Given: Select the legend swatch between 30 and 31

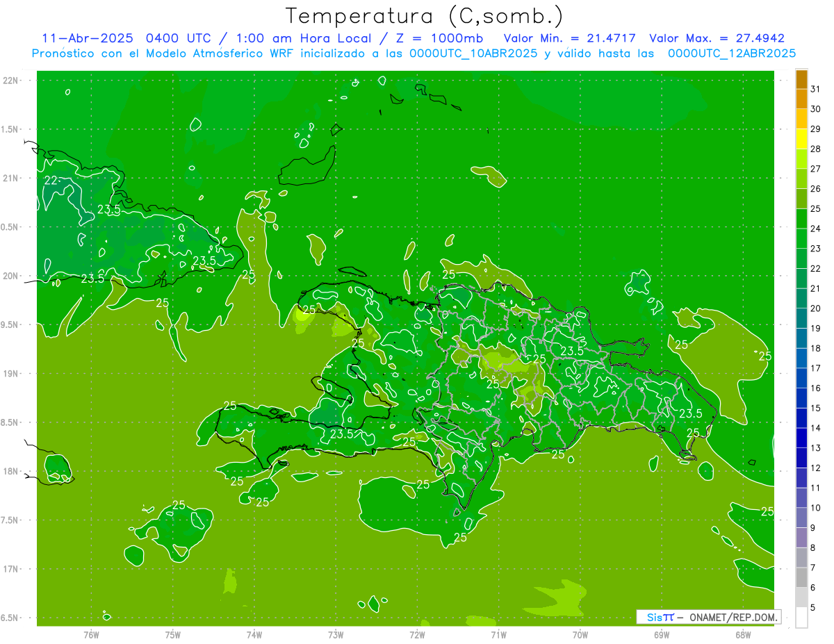Looking at the screenshot, I should pos(801,99).
